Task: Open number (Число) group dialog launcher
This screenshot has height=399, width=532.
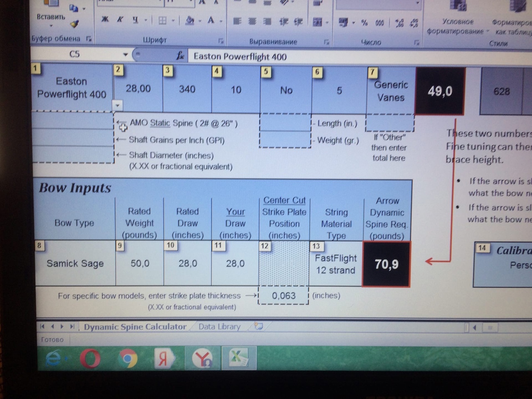Action: coord(416,43)
